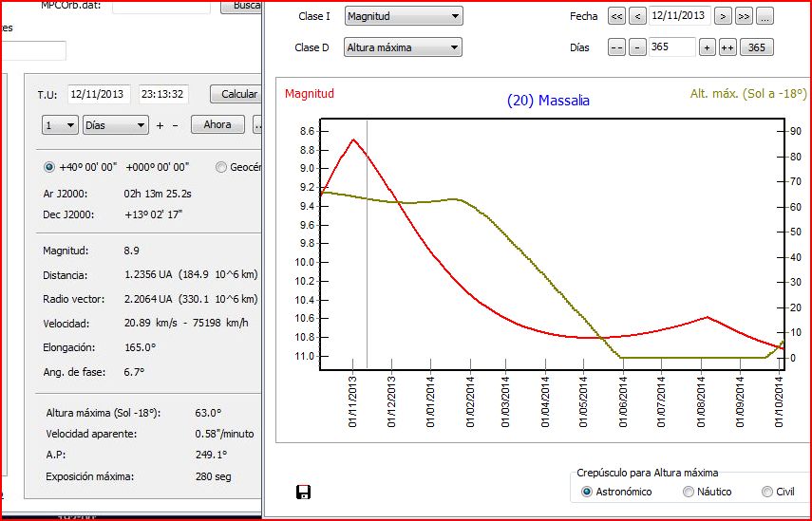Click the T.U. time field 23:13:32
This screenshot has height=521, width=812.
162,94
